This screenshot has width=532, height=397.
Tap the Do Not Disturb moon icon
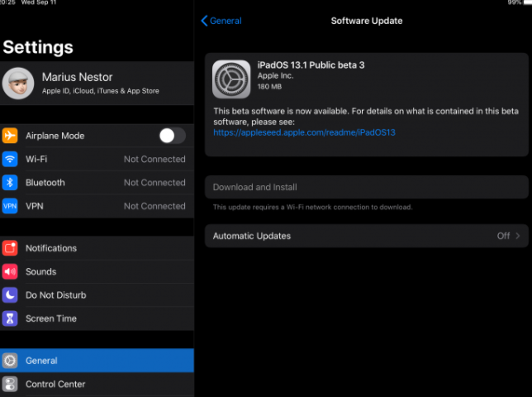coord(10,295)
